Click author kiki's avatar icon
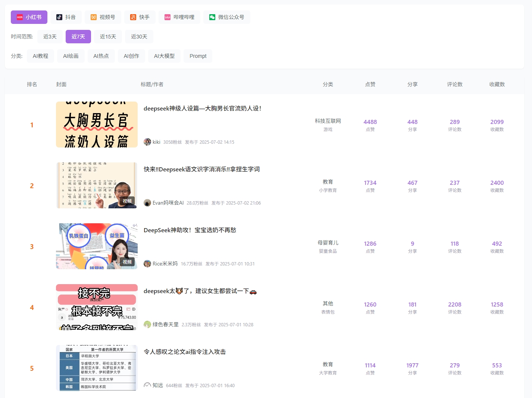The width and height of the screenshot is (532, 398). tap(147, 142)
